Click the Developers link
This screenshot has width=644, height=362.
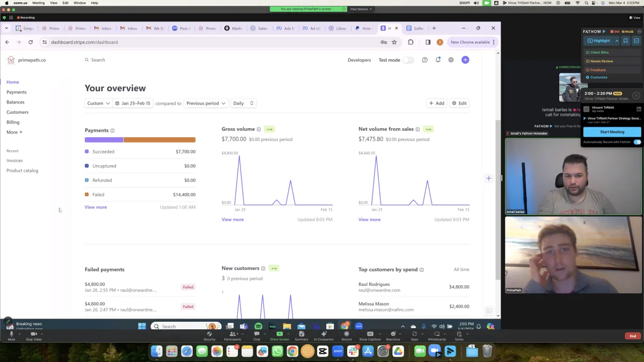click(359, 60)
